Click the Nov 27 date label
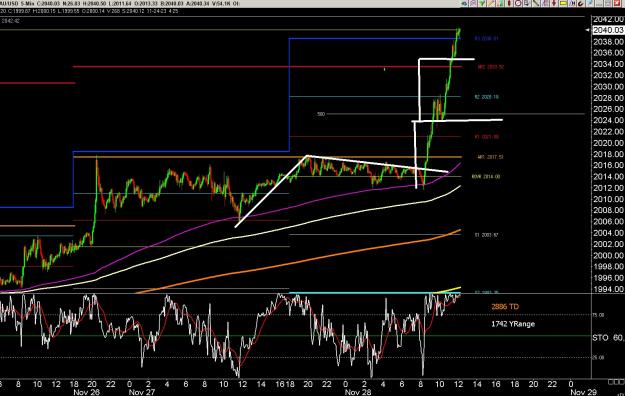This screenshot has width=625, height=396. (x=142, y=392)
